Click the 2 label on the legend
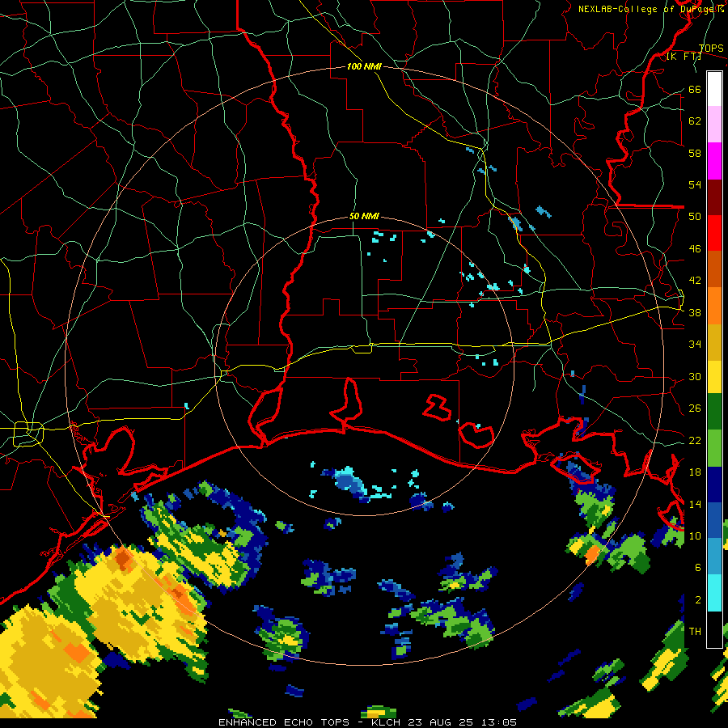The width and height of the screenshot is (728, 728). point(698,600)
